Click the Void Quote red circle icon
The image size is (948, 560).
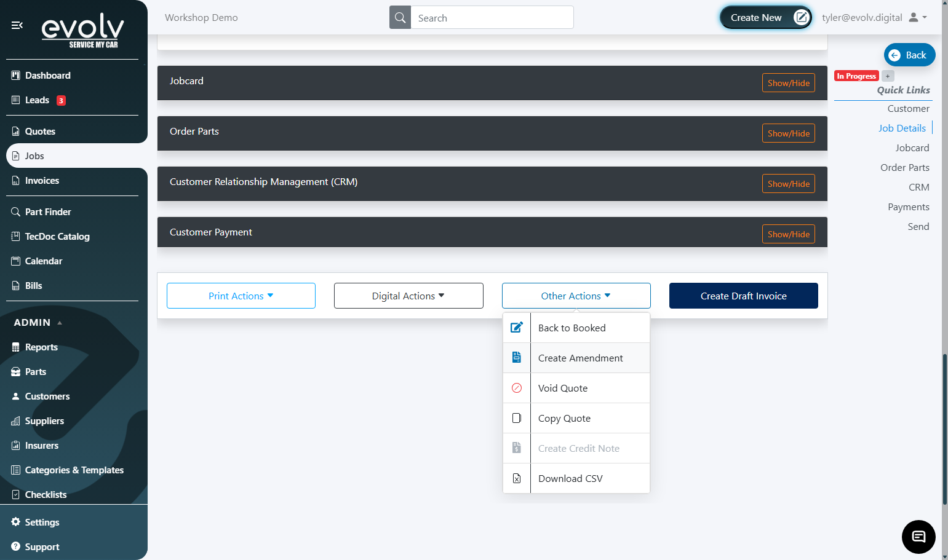[517, 388]
